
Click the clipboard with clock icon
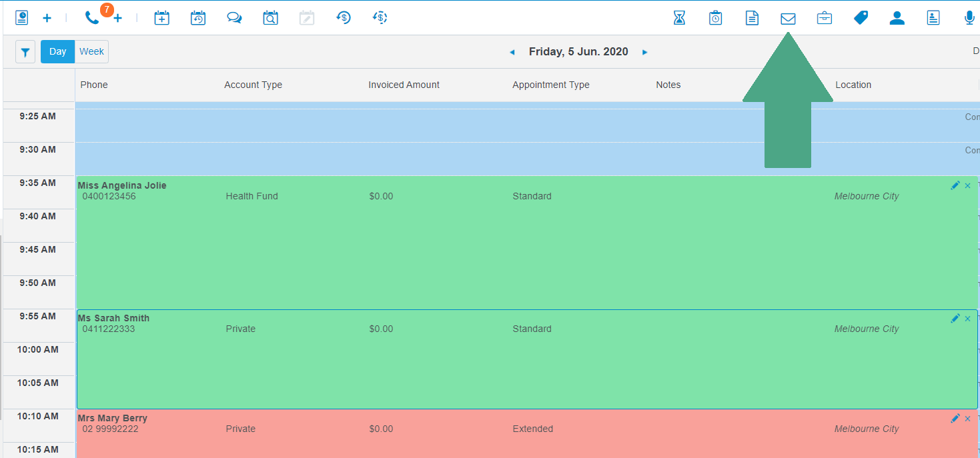point(715,17)
